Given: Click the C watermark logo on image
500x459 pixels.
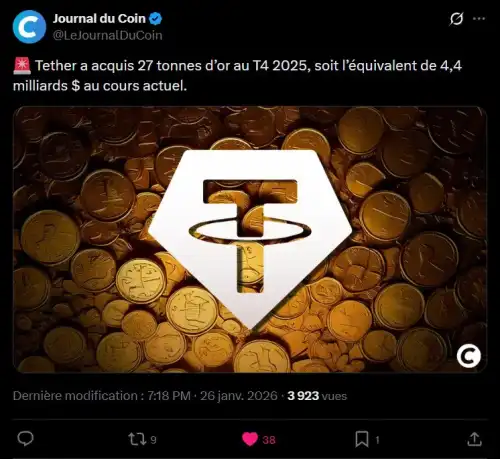Looking at the screenshot, I should pos(469,356).
